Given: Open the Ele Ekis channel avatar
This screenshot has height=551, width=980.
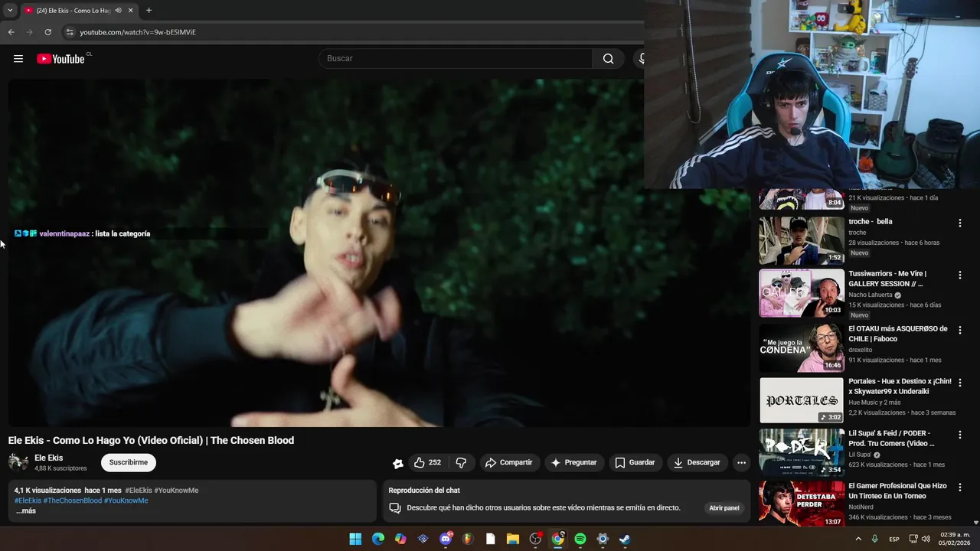Looking at the screenshot, I should [18, 462].
